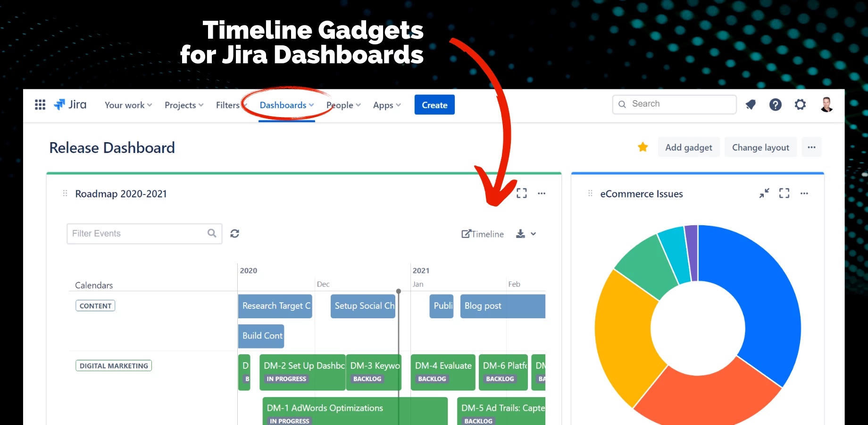Screen dimensions: 868x425
Task: Click the 2021 year label
Action: (x=421, y=271)
